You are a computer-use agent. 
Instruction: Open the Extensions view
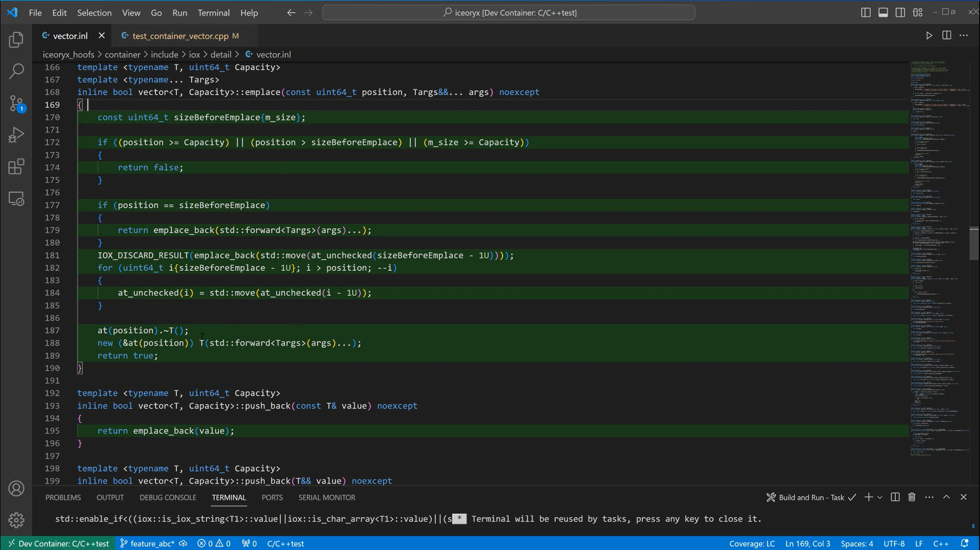click(16, 167)
